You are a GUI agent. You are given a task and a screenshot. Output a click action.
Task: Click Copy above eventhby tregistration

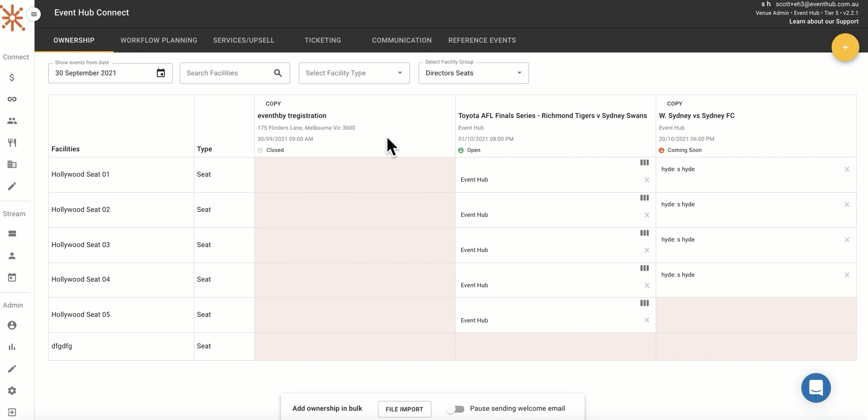(273, 104)
